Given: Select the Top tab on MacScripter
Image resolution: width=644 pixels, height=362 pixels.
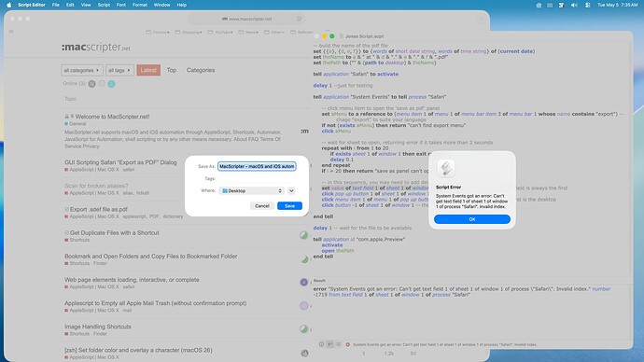Looking at the screenshot, I should pos(172,70).
